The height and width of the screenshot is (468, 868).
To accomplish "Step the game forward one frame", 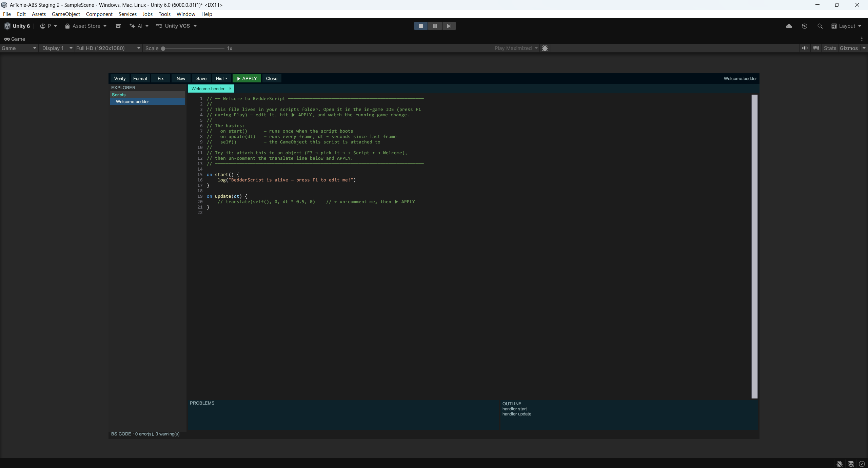I will [x=449, y=26].
